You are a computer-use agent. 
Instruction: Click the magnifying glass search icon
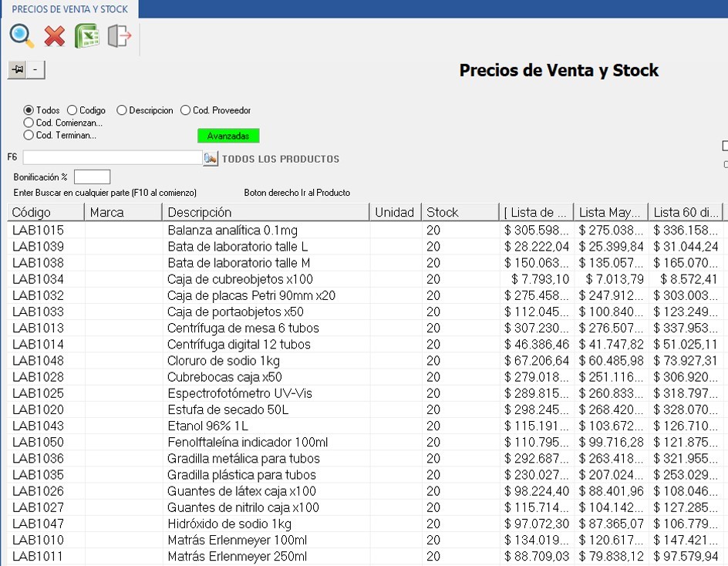[x=21, y=35]
